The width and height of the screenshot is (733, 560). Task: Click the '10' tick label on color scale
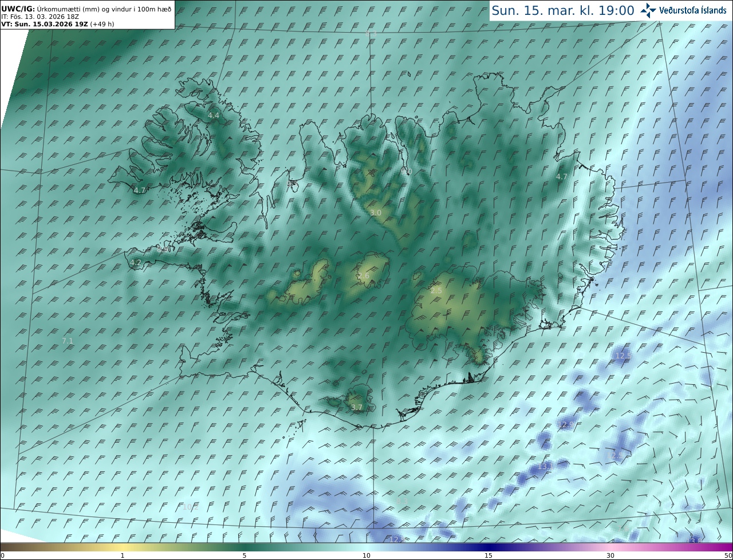(366, 555)
